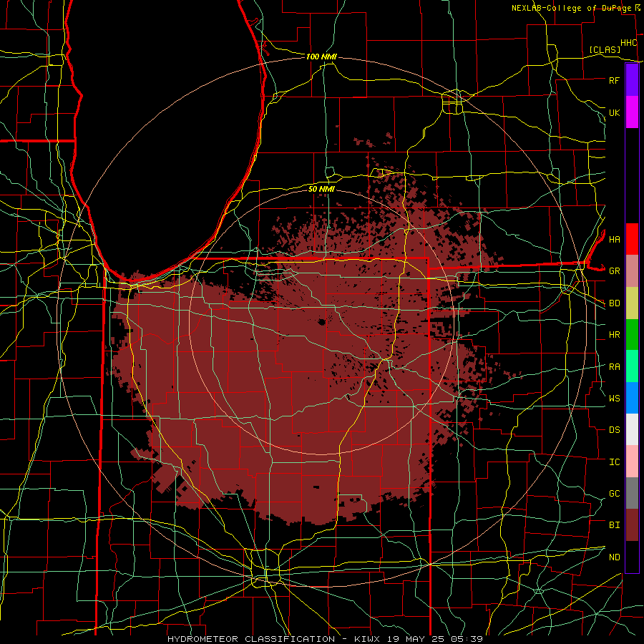
Task: Click the [CLAS] units label
Action: click(605, 50)
